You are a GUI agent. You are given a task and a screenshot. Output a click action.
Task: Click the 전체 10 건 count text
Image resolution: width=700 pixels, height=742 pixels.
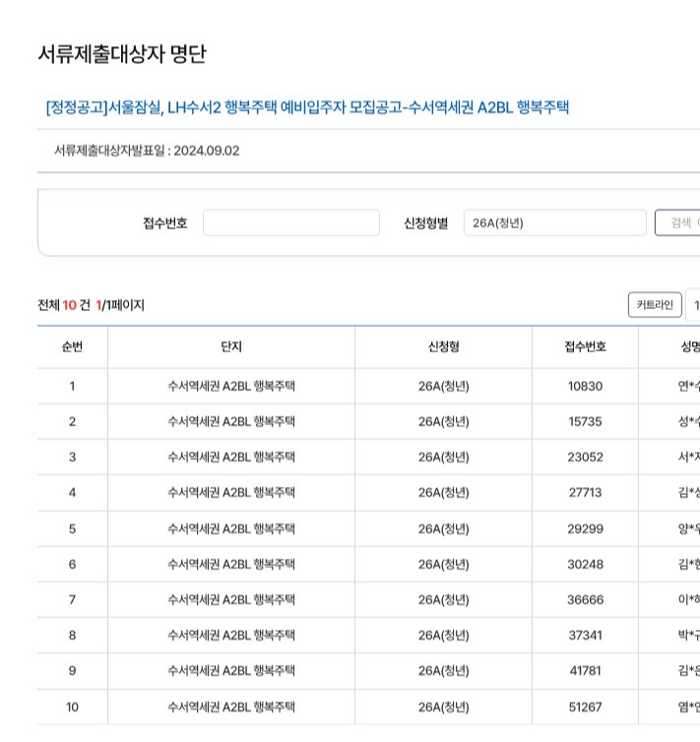click(x=64, y=305)
